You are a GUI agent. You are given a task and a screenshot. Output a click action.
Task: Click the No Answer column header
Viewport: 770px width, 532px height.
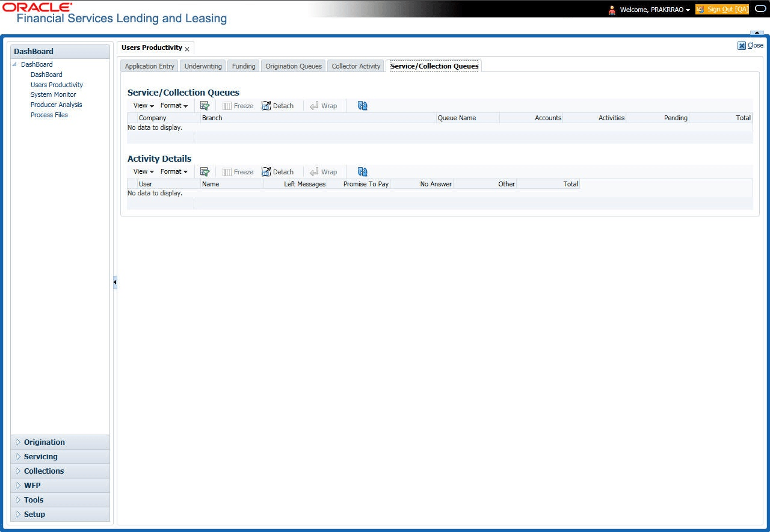click(422, 184)
